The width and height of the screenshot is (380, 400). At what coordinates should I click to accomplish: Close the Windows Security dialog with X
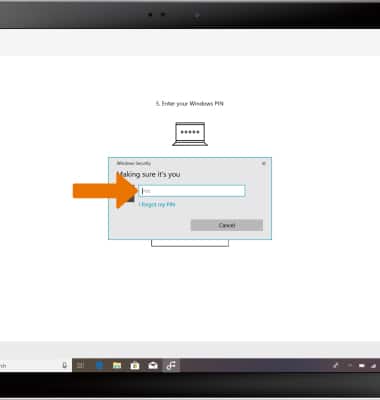264,163
